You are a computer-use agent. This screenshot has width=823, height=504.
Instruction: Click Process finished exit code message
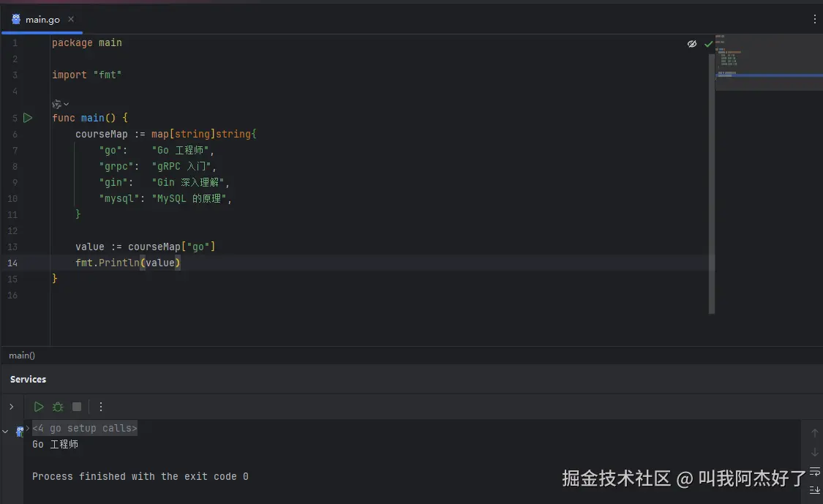pyautogui.click(x=140, y=477)
